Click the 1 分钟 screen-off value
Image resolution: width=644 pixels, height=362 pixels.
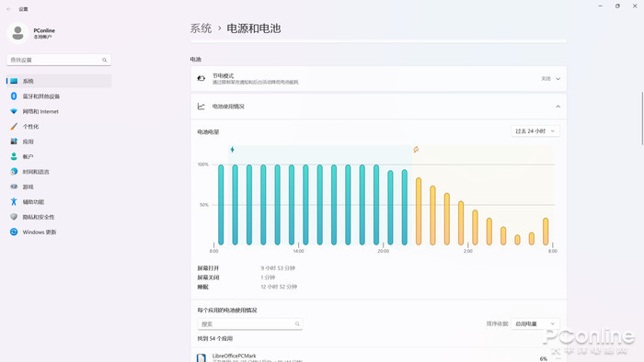click(268, 277)
